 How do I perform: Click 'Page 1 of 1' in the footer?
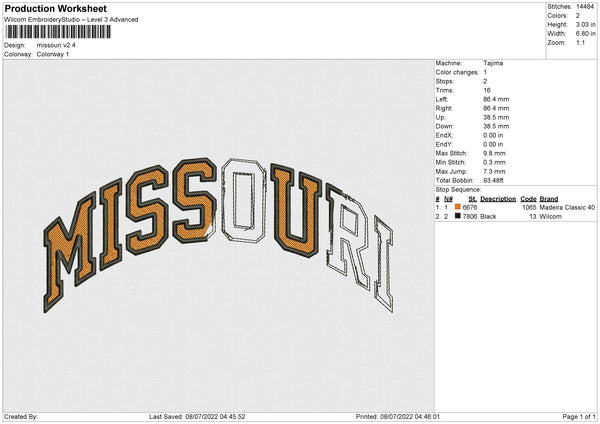point(579,416)
